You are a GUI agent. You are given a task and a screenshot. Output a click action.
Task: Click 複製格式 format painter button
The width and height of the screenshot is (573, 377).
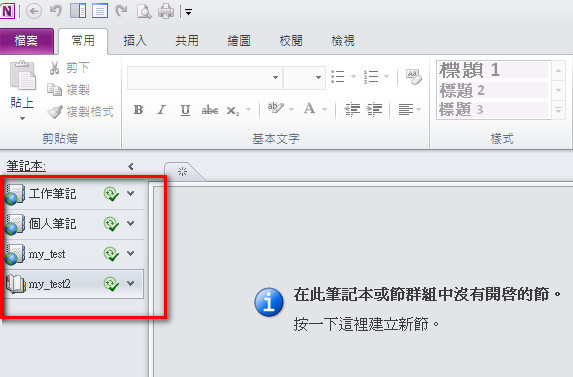pyautogui.click(x=80, y=112)
